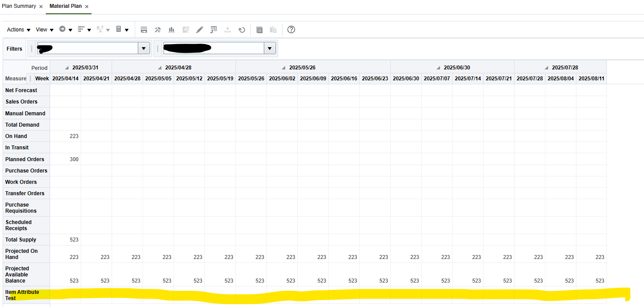Open the View dropdown menu
This screenshot has height=307, width=644.
pyautogui.click(x=44, y=30)
